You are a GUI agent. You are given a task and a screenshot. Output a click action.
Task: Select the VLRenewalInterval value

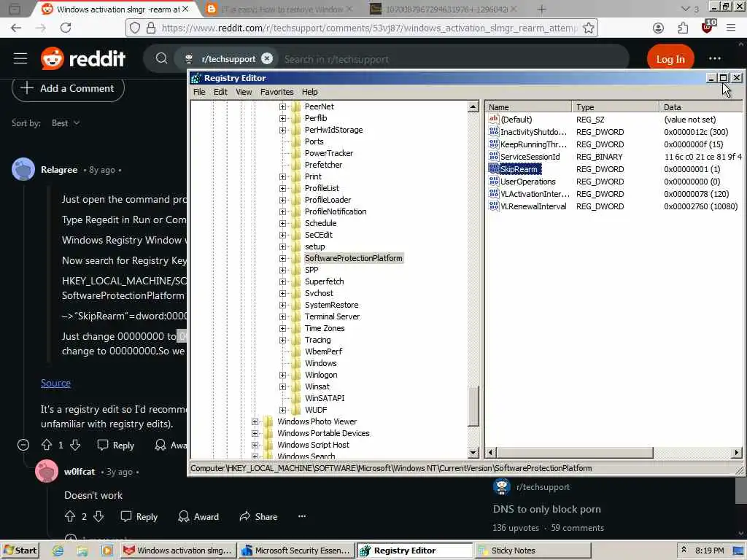pos(533,206)
